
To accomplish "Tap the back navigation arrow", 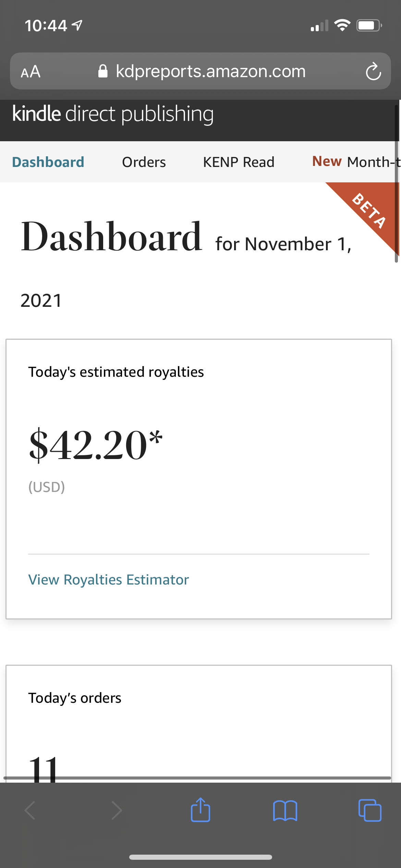I will tap(30, 810).
